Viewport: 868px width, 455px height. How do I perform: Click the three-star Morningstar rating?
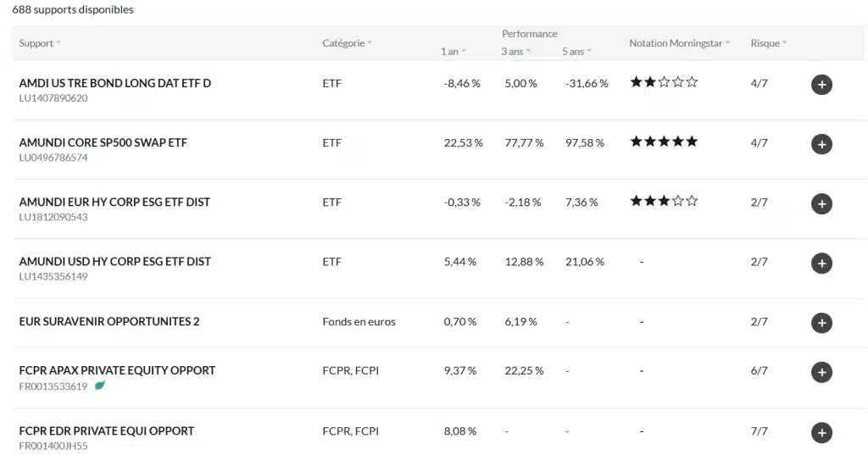tap(664, 200)
